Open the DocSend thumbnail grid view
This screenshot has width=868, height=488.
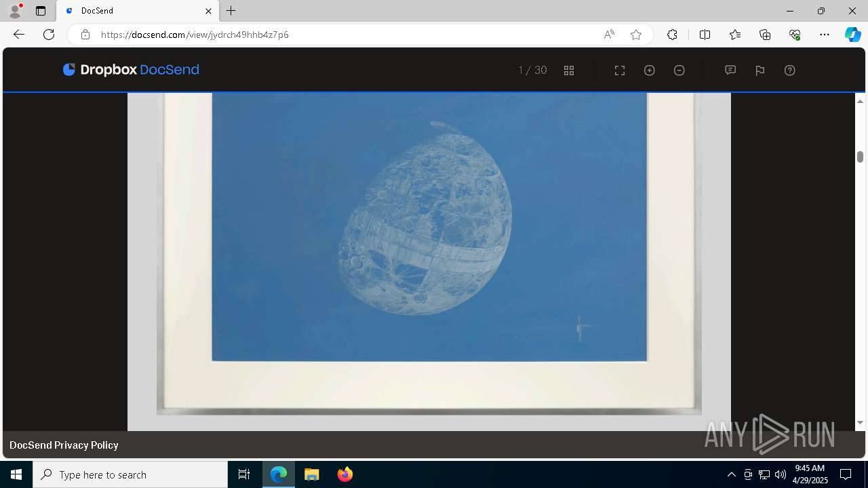click(569, 70)
